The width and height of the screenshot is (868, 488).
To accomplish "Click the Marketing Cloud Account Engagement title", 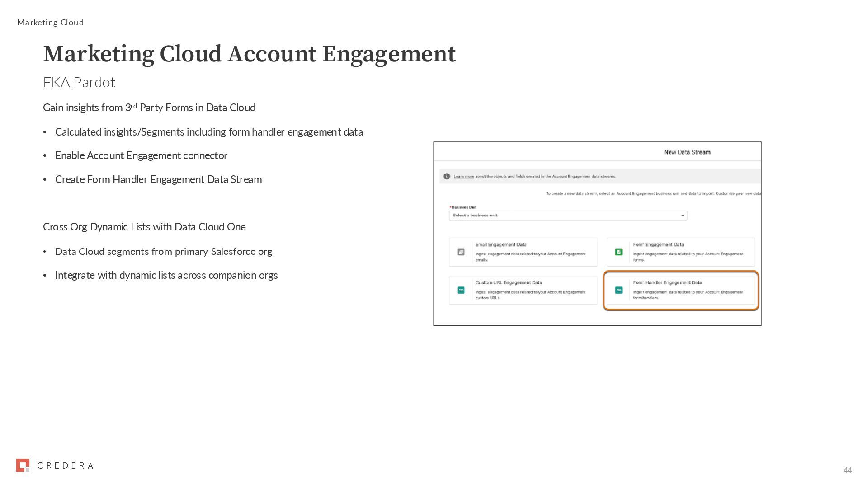I will tap(249, 54).
